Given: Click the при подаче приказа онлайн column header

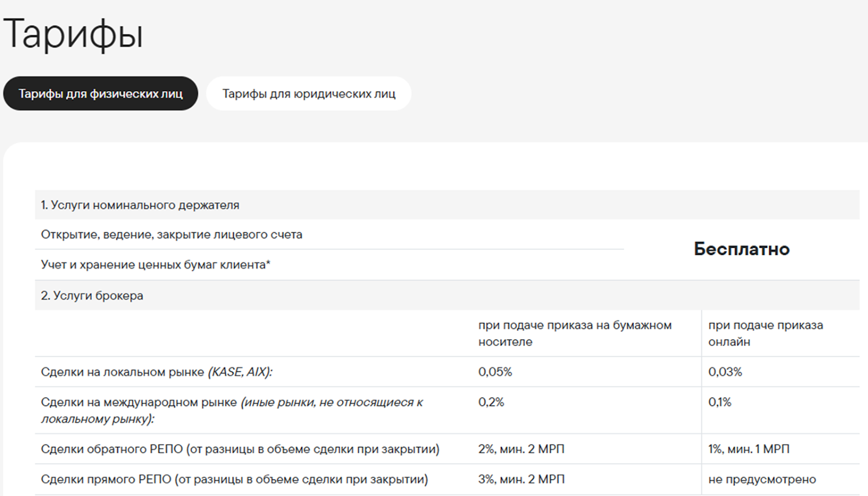Looking at the screenshot, I should pyautogui.click(x=765, y=333).
